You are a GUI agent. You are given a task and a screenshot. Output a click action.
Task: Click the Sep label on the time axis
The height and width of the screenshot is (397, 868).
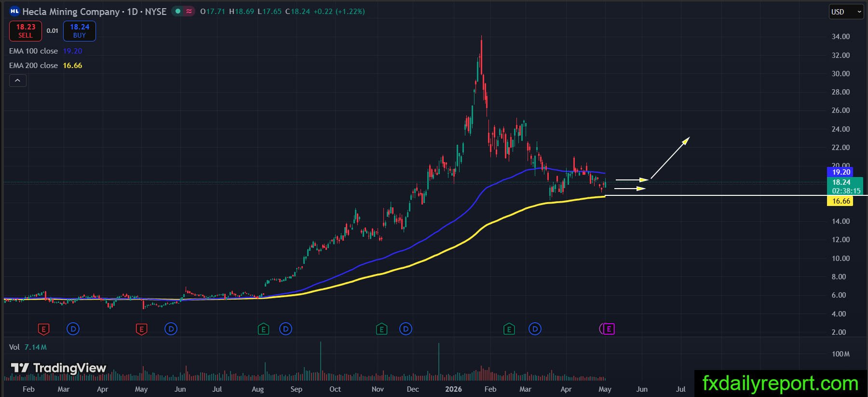coord(296,389)
